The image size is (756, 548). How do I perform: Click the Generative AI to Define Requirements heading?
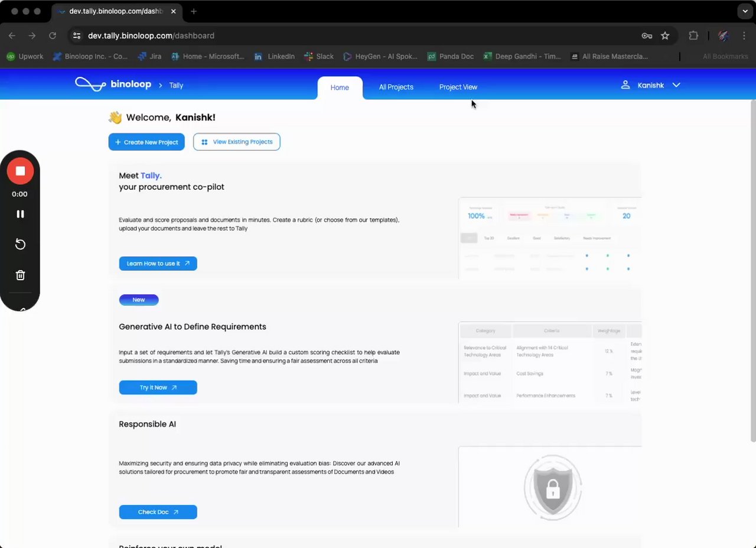[x=193, y=327]
